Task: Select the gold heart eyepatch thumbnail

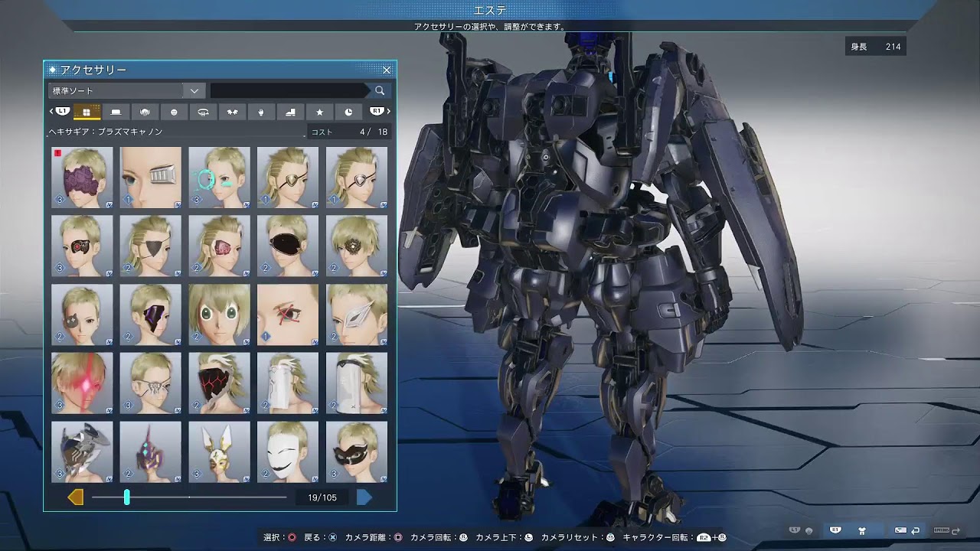Action: [x=288, y=178]
